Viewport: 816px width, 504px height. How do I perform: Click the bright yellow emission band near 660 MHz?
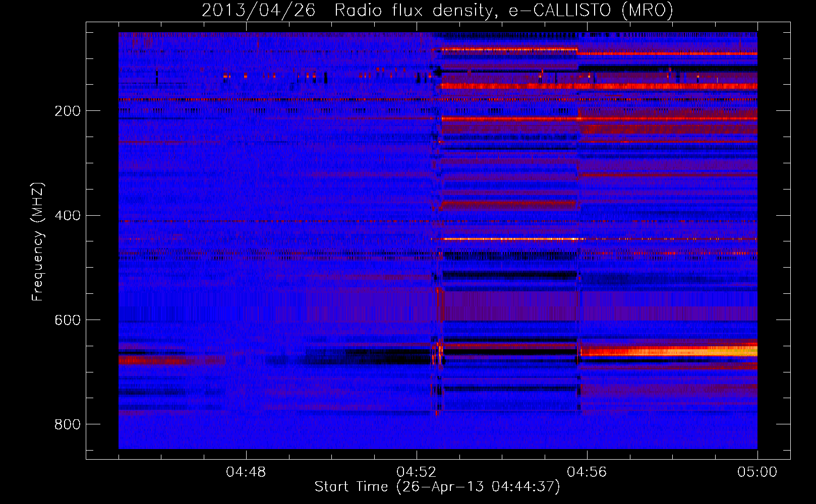pos(669,351)
